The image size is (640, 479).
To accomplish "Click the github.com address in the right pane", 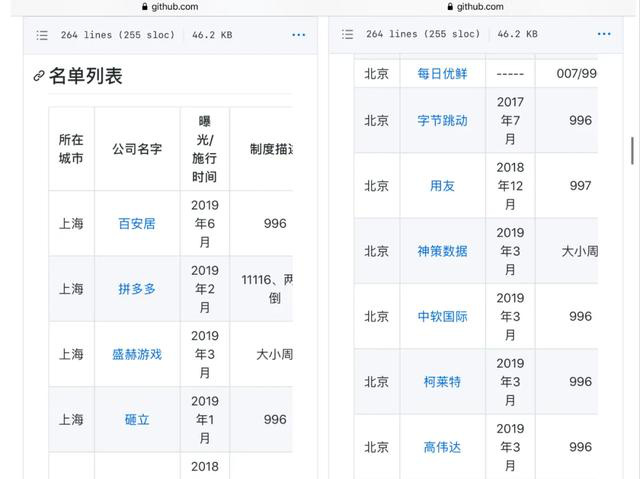I will pyautogui.click(x=481, y=7).
